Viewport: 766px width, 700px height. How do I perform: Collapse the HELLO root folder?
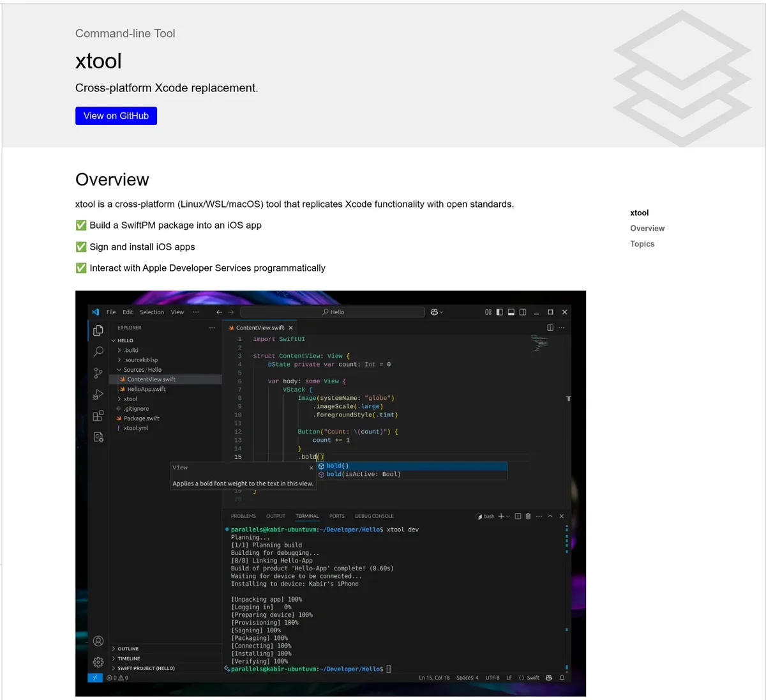pyautogui.click(x=166, y=340)
